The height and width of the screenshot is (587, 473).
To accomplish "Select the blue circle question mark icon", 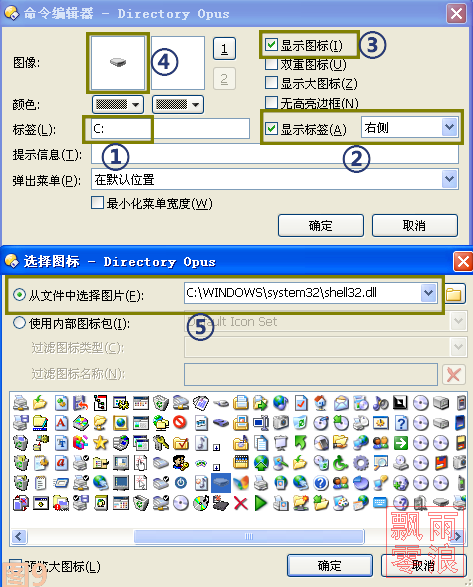I will tap(321, 483).
